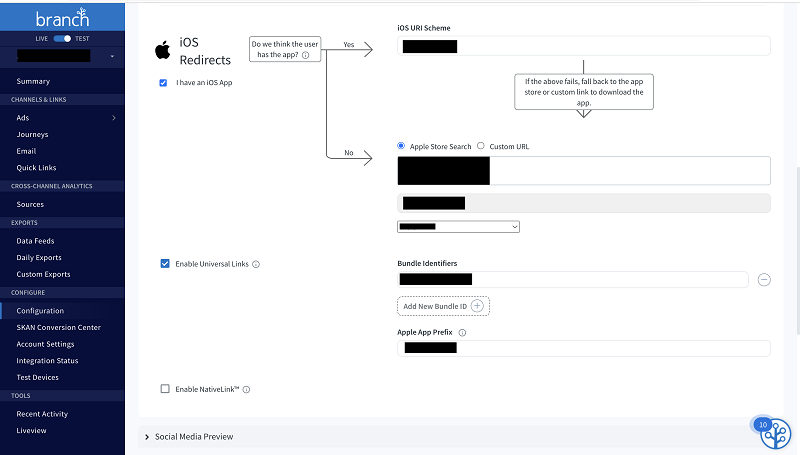Uncheck 'I have an iOS App' checkbox
800x455 pixels.
[x=163, y=83]
